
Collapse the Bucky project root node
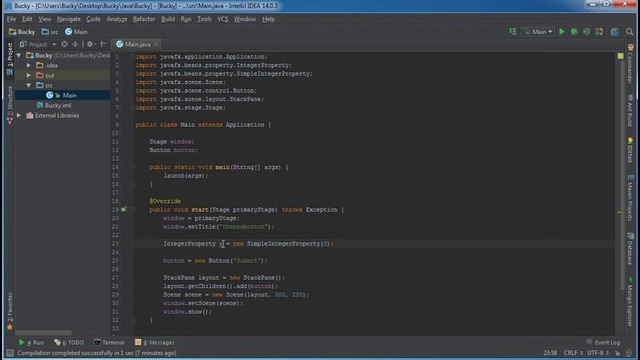[x=19, y=55]
